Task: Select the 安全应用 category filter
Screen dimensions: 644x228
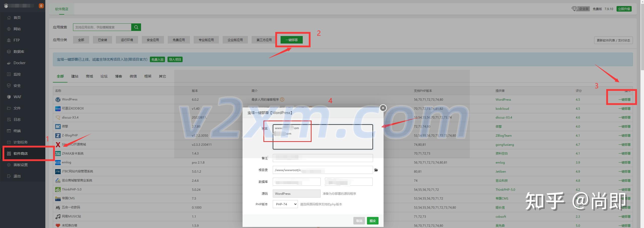Action: tap(153, 40)
